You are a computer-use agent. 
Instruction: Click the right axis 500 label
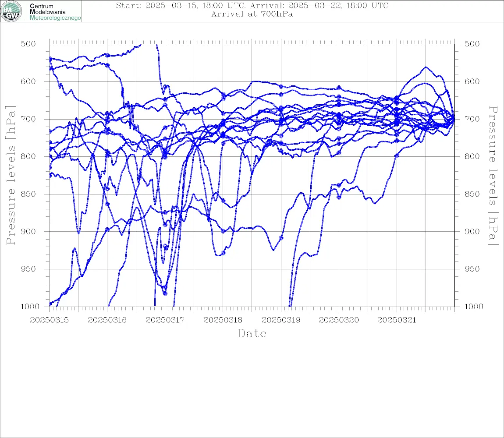click(472, 44)
